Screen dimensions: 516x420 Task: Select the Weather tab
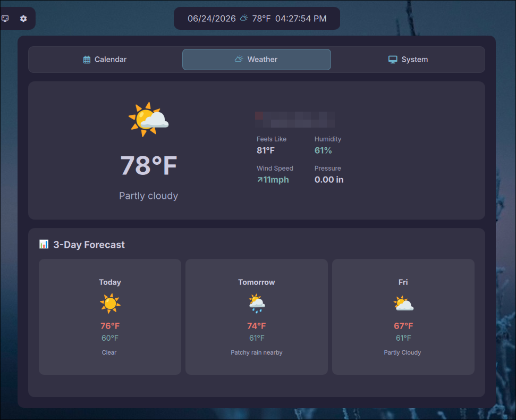click(x=256, y=60)
